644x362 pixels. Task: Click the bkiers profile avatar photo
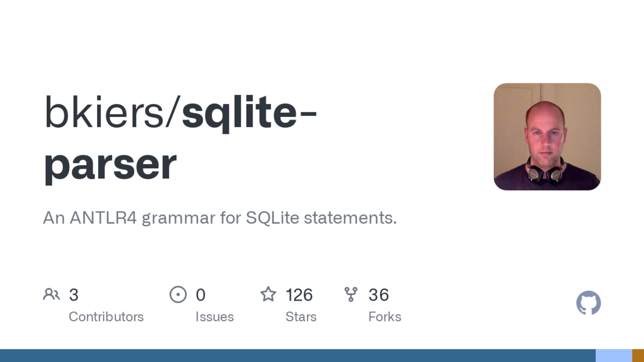coord(547,137)
